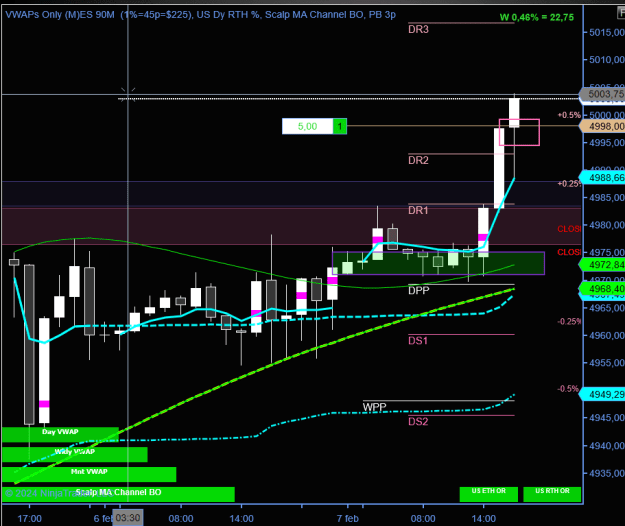
Task: Click the 4998,00 order price tag
Action: coord(603,126)
